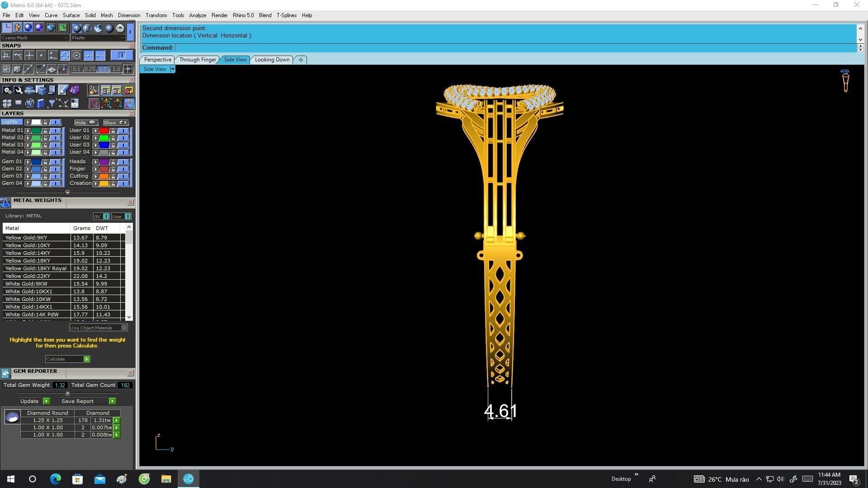Switch to the Looking Down tab

pyautogui.click(x=272, y=60)
